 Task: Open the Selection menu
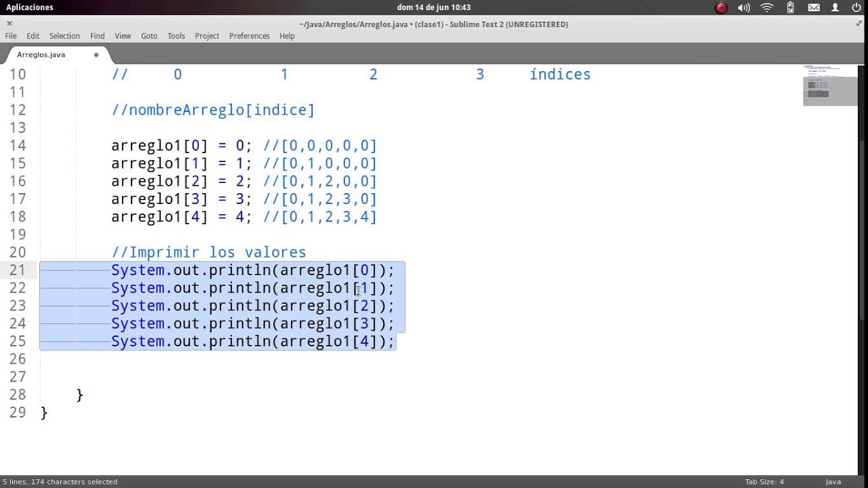[64, 36]
